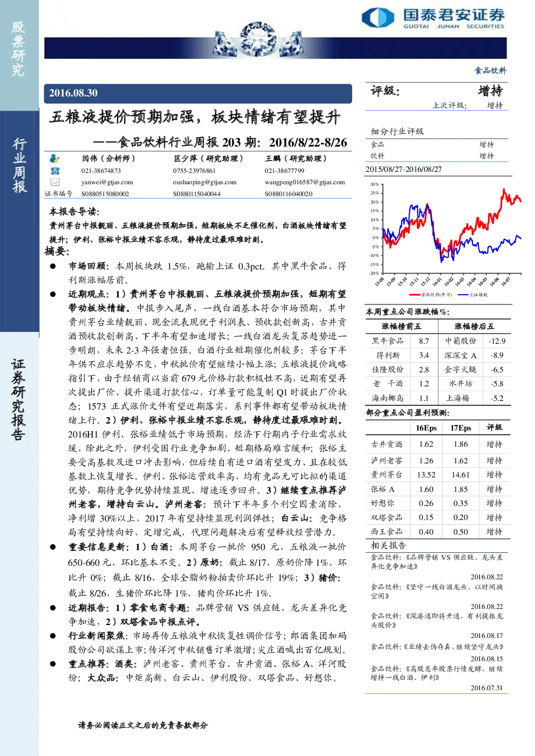The height and width of the screenshot is (756, 535).
Task: Click 王鹏（研究助理）name
Action: [296, 158]
